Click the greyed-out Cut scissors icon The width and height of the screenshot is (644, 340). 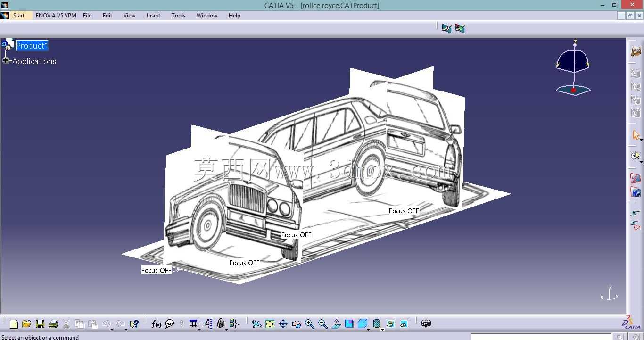(66, 324)
